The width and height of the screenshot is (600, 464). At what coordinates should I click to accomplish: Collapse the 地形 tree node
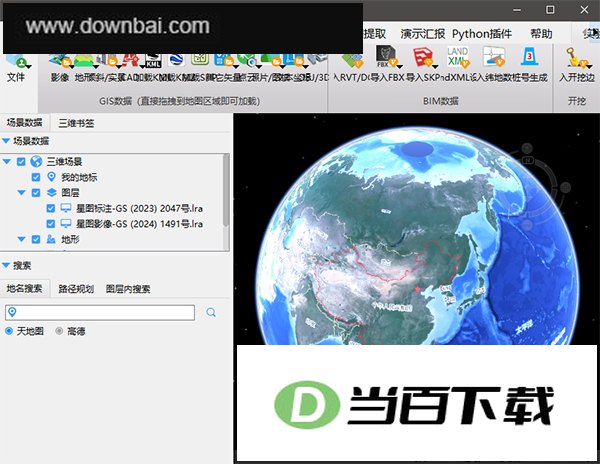[21, 239]
